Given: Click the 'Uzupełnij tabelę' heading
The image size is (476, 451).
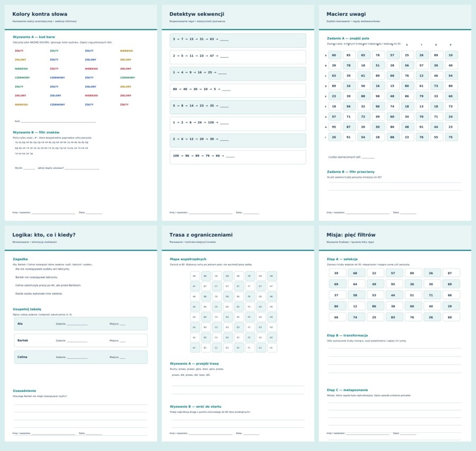Looking at the screenshot, I should click(x=27, y=309).
